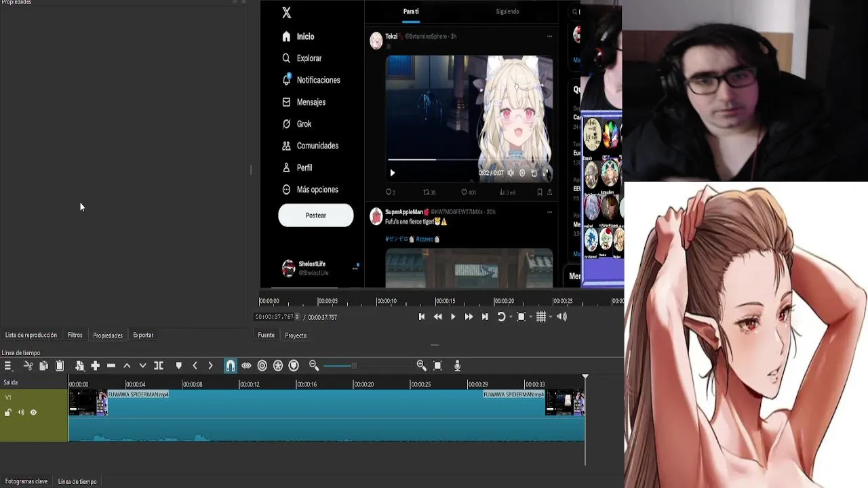
Task: Click the repost icon showing 38
Action: click(426, 192)
